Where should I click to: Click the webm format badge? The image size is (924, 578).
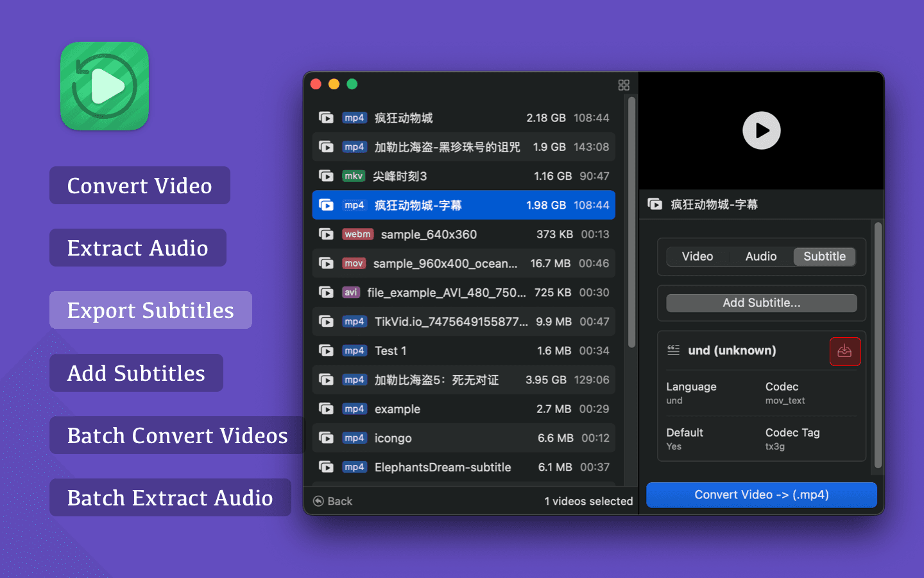[x=357, y=234]
